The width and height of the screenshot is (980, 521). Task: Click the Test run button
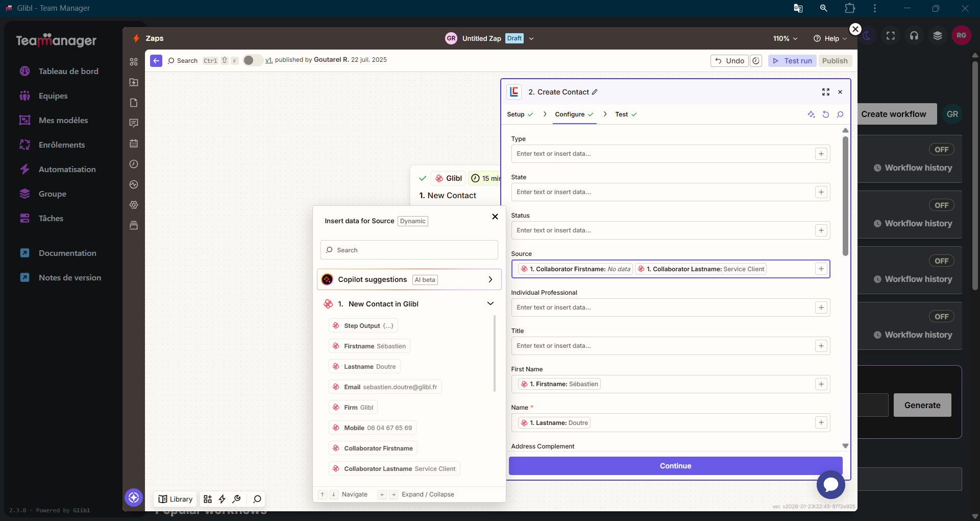(792, 61)
